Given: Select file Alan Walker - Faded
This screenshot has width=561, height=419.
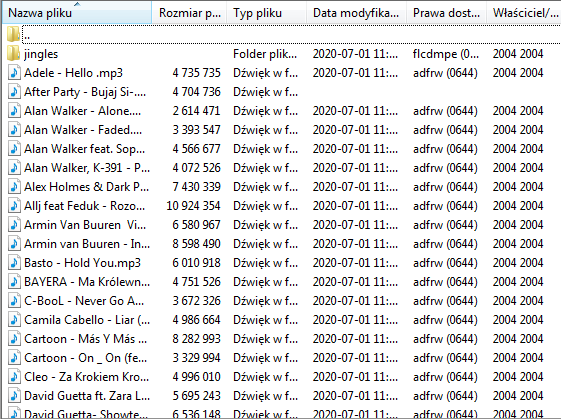Looking at the screenshot, I should 83,130.
